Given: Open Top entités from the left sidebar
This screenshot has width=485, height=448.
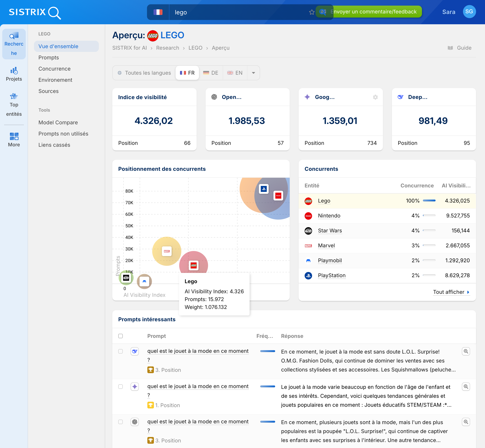Looking at the screenshot, I should click(14, 105).
